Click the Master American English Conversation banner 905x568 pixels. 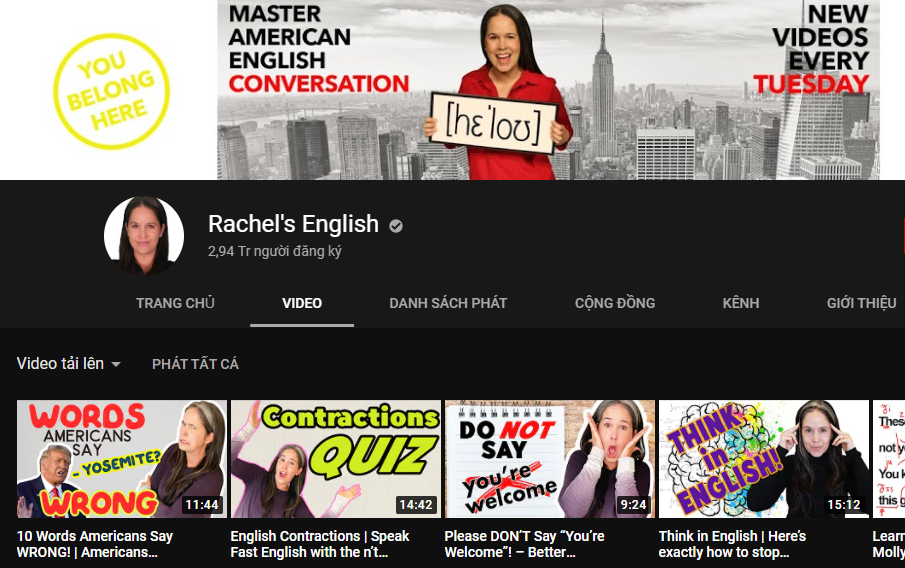click(548, 89)
